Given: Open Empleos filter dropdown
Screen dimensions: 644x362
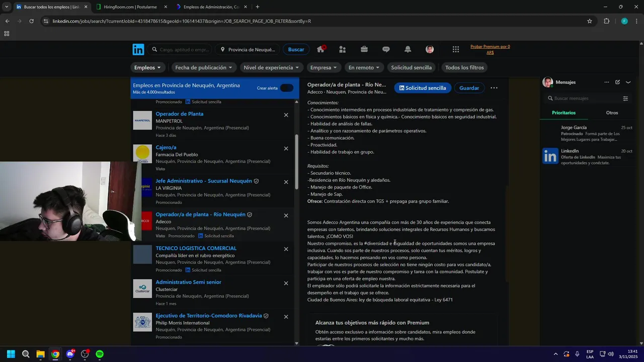Looking at the screenshot, I should [147, 67].
